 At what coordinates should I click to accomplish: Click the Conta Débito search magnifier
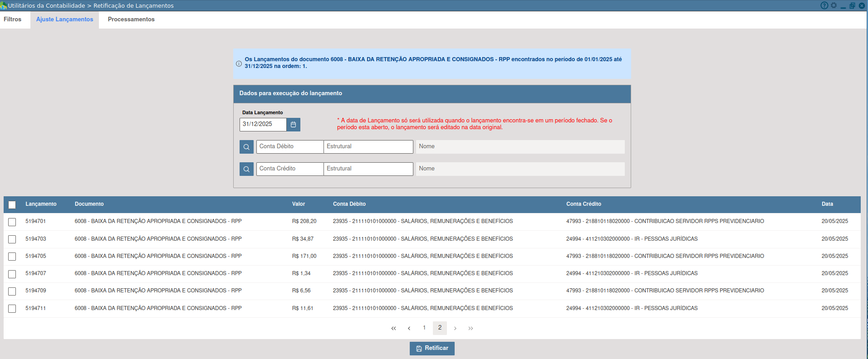(x=246, y=147)
